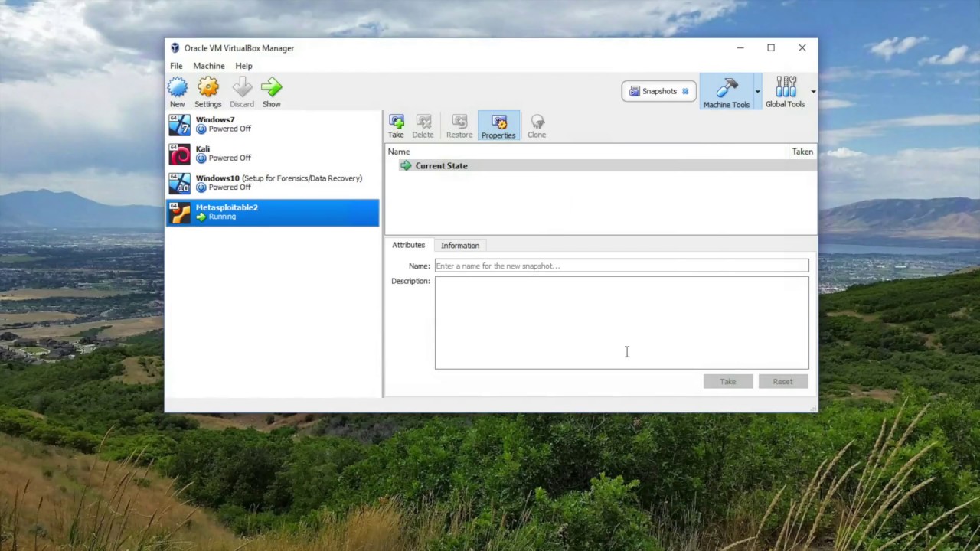Switch to the Information tab
The width and height of the screenshot is (980, 551).
[460, 246]
